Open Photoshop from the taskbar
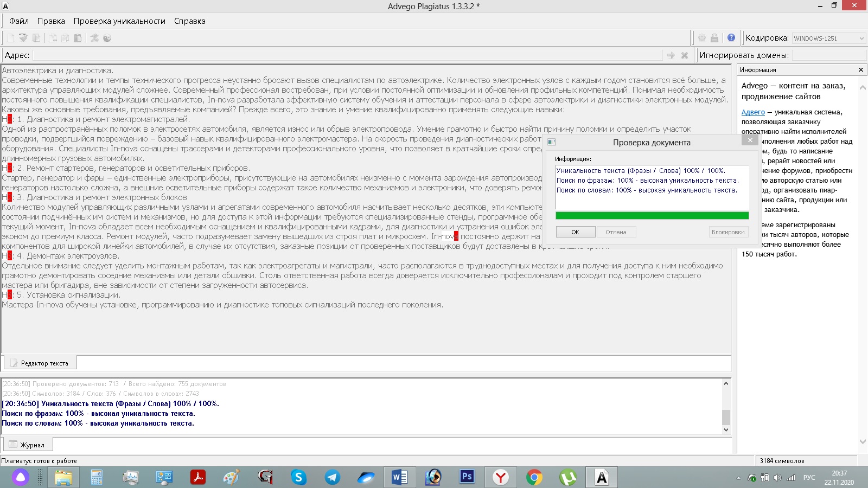The height and width of the screenshot is (488, 868). coord(467,477)
